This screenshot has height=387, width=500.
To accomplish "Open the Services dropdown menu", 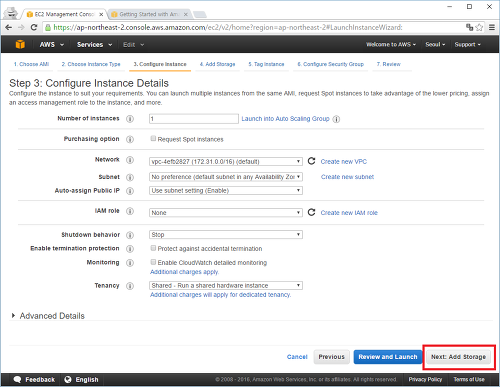I will point(94,44).
